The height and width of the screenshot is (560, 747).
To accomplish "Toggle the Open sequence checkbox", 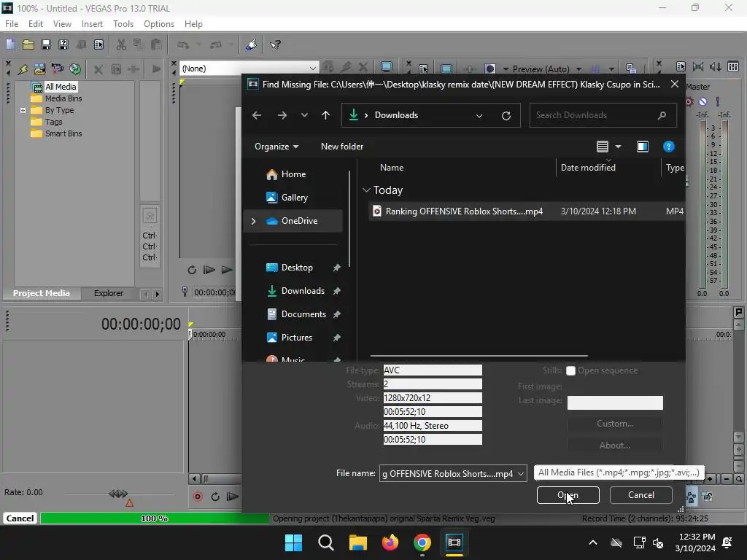I will coord(570,370).
